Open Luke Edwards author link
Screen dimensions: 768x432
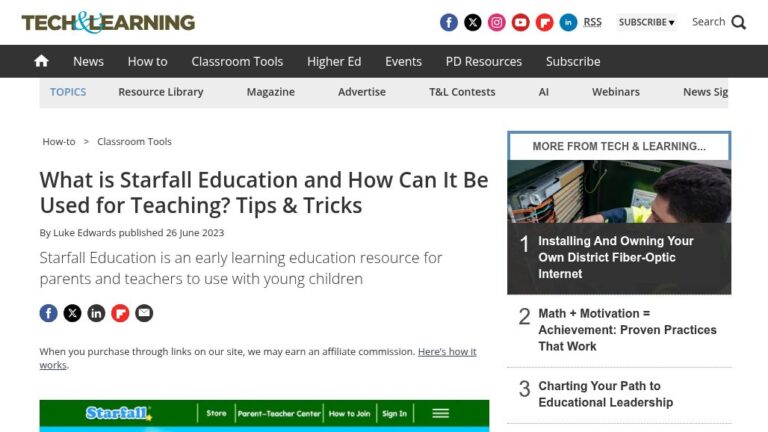click(84, 233)
